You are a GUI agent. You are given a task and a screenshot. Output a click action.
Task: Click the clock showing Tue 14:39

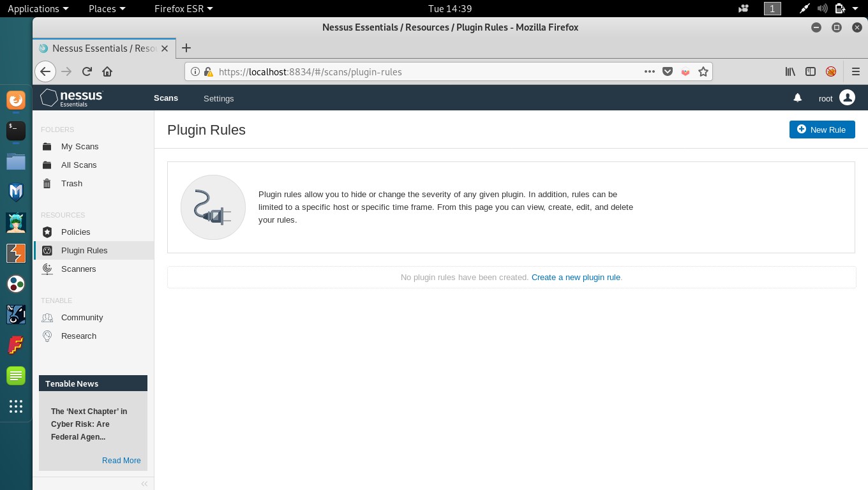[x=450, y=8]
